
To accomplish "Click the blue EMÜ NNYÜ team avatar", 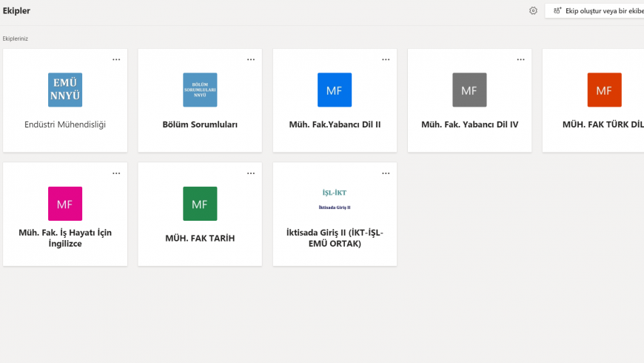I will point(65,90).
